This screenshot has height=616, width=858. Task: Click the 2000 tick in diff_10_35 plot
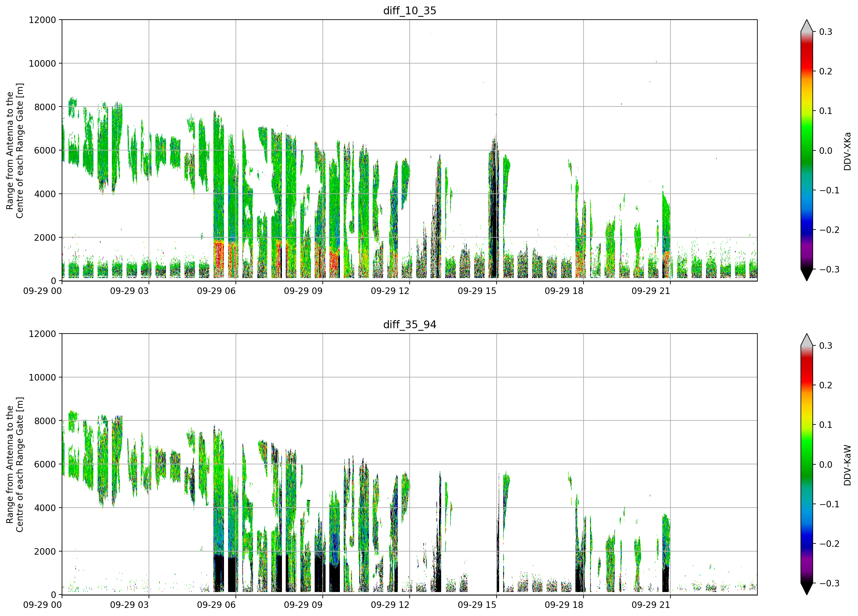(45, 238)
